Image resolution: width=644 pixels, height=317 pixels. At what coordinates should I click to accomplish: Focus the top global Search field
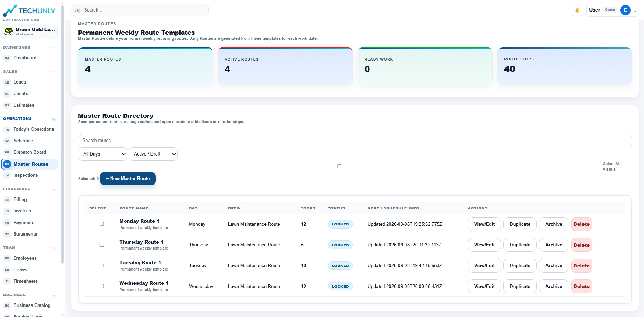click(x=140, y=10)
